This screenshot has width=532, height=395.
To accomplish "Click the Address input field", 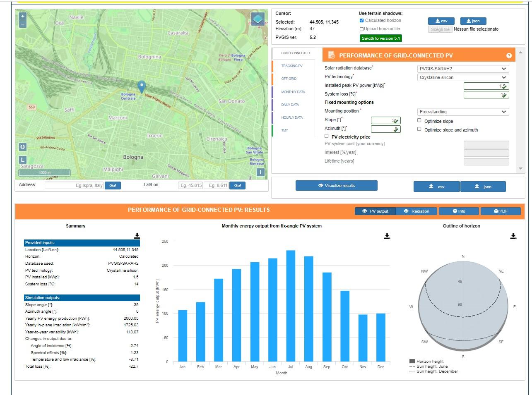I will 74,185.
